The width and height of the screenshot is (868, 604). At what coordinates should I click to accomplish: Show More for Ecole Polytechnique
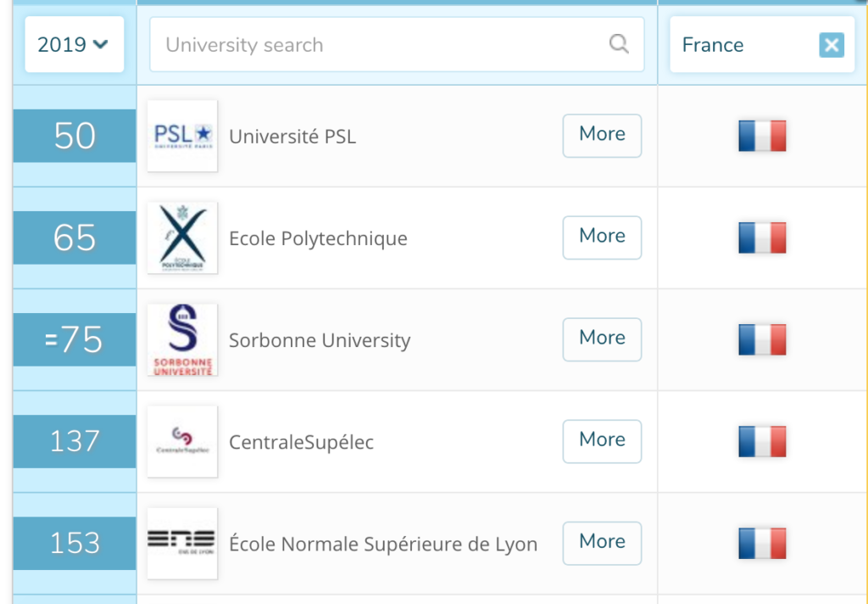(603, 238)
